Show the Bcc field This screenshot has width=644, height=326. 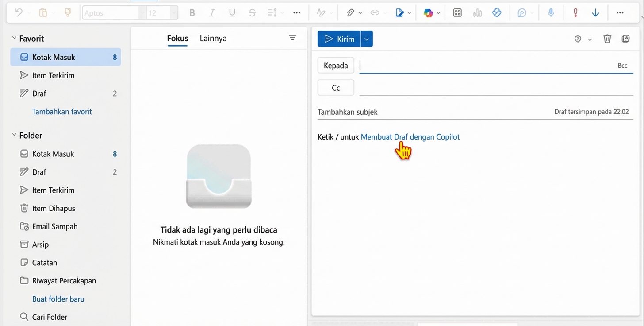622,66
